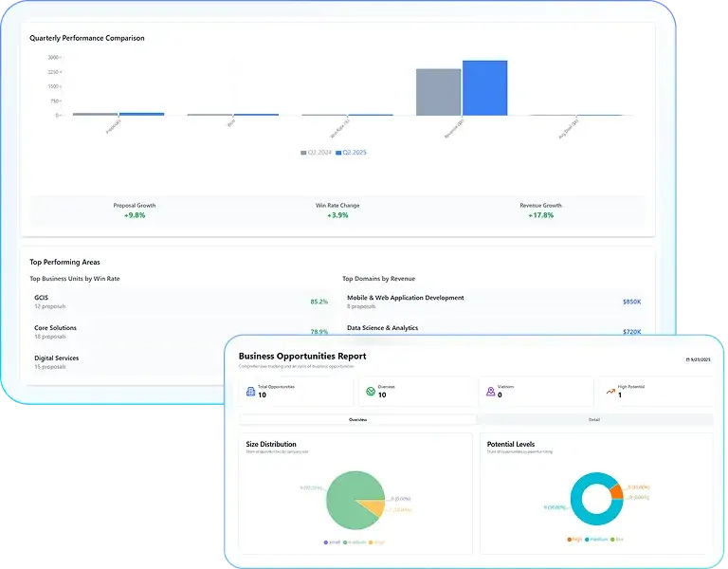
Task: Switch to the Overview tab
Action: coord(358,419)
